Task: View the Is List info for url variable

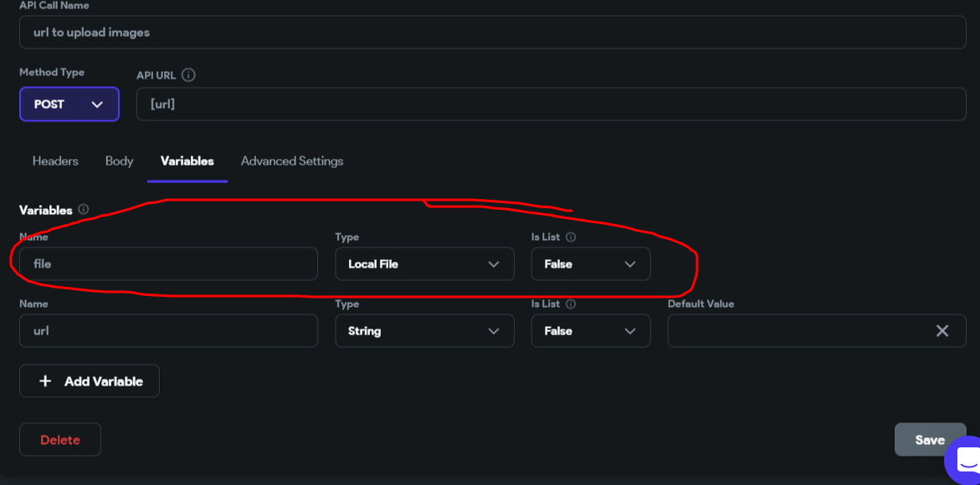Action: point(570,304)
